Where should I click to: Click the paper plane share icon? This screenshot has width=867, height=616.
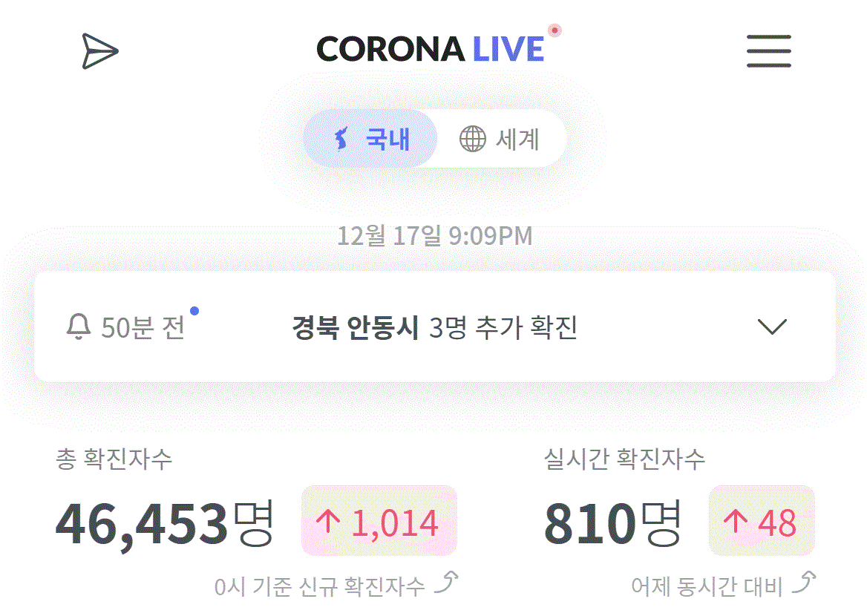tap(100, 51)
